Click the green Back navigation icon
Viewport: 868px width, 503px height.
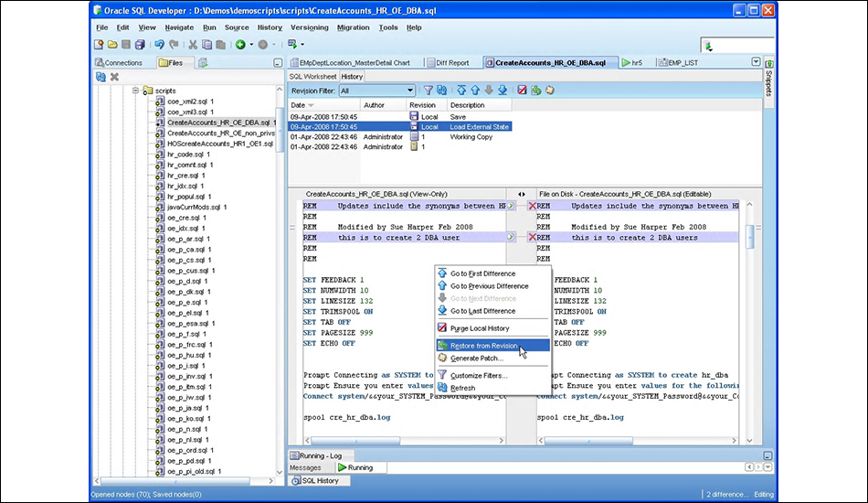pos(240,44)
